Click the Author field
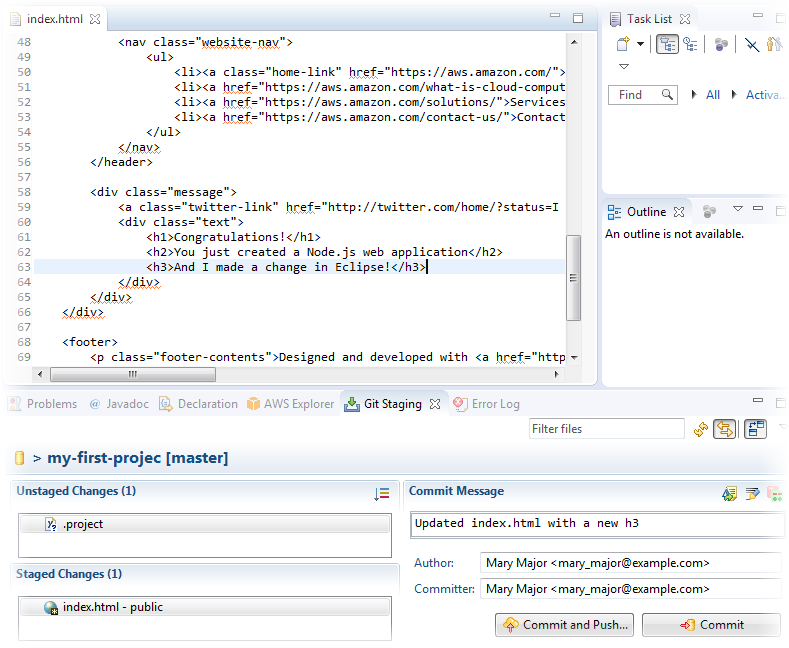 [632, 562]
